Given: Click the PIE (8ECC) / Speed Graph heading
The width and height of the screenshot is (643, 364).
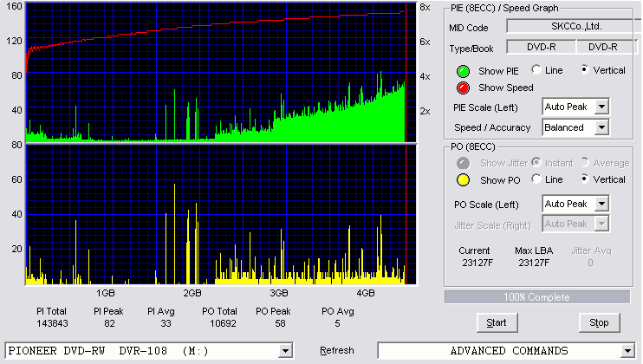Looking at the screenshot, I should 504,8.
